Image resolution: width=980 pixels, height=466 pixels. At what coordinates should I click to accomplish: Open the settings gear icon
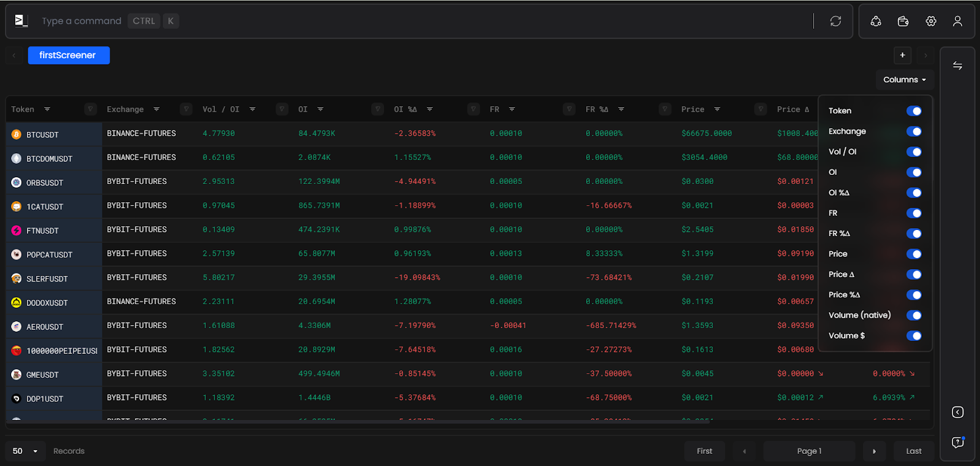pyautogui.click(x=931, y=21)
